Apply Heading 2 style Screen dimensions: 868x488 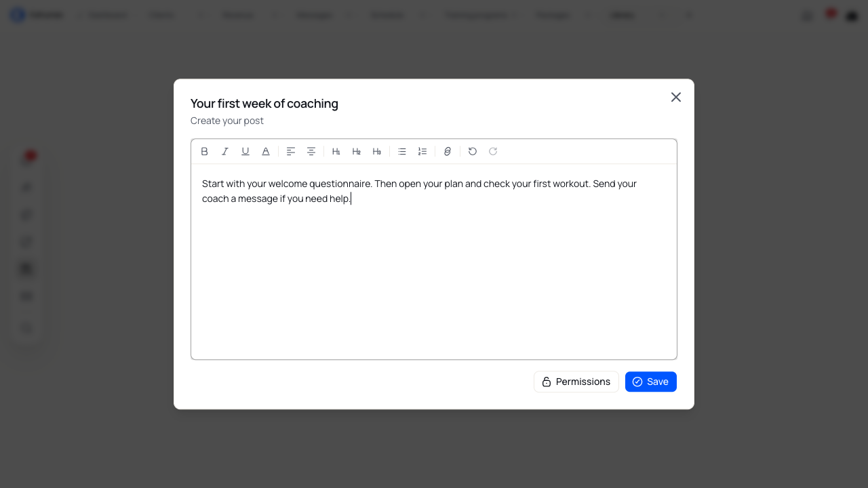point(357,151)
